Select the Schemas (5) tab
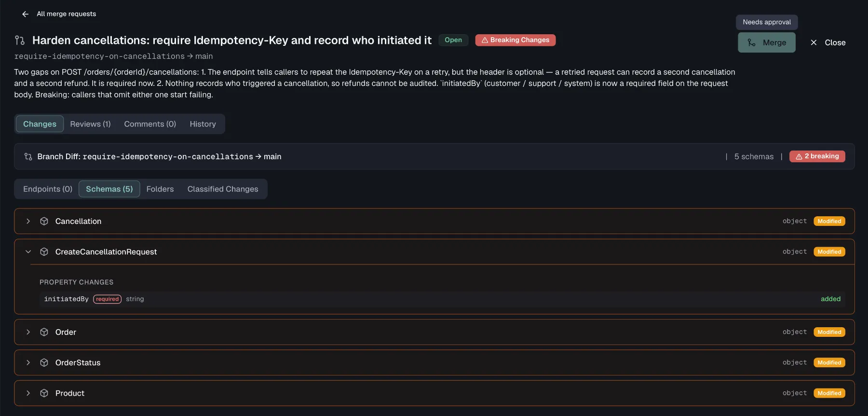 [109, 189]
